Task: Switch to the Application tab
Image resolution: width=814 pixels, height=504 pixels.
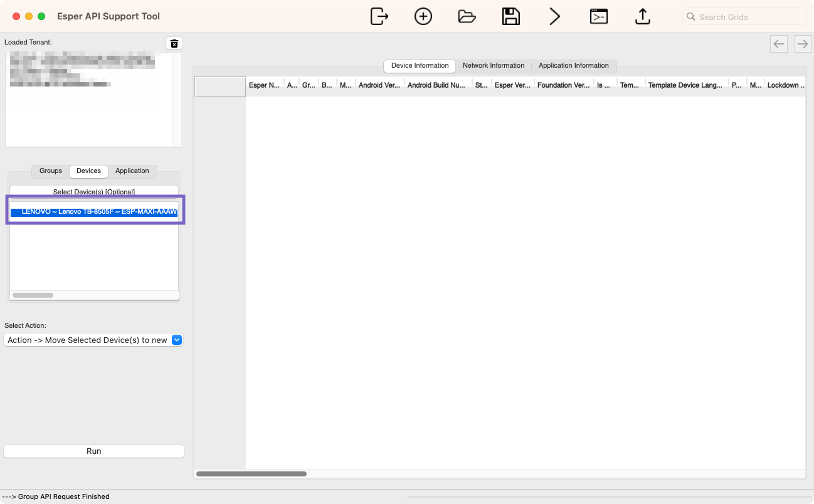Action: (132, 171)
